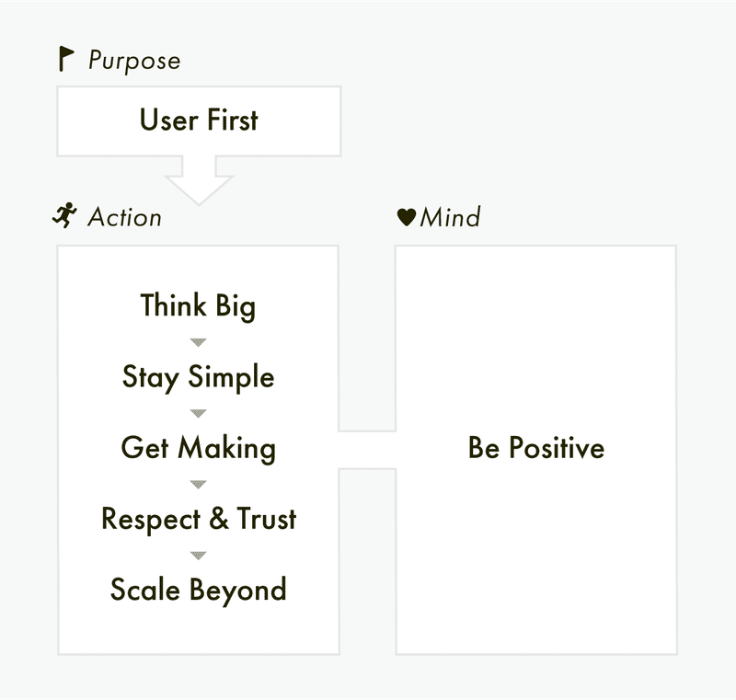Click the triangle between Get Making and Respect & Trust
Viewport: 736px width, 700px height.
[198, 484]
